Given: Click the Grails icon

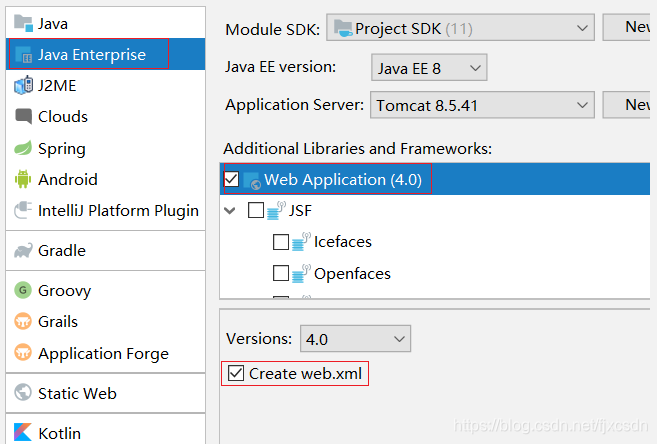Looking at the screenshot, I should [x=23, y=321].
